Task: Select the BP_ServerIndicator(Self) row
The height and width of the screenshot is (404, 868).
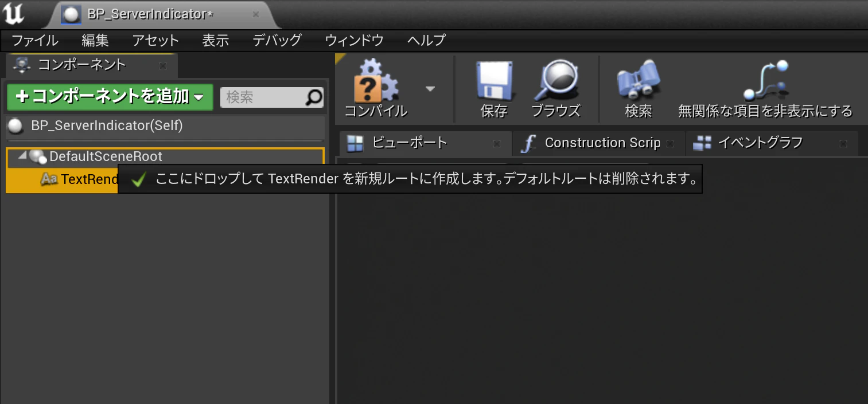Action: click(x=165, y=125)
